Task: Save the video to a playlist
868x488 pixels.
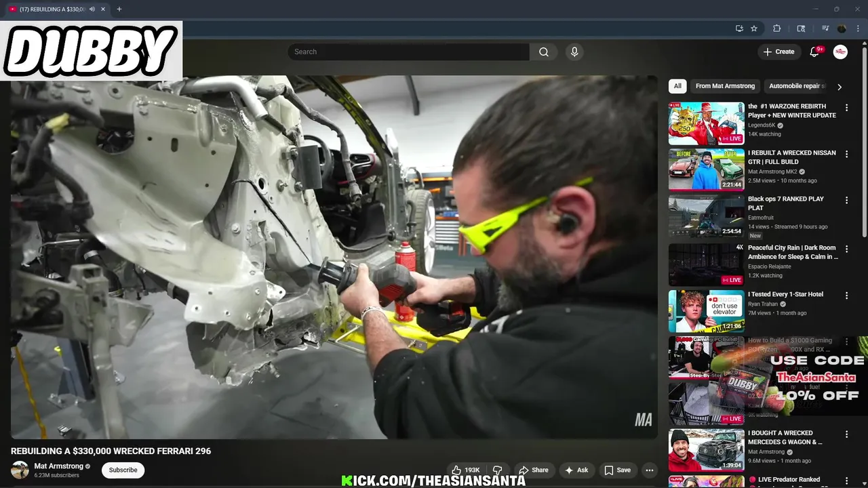Action: coord(617,470)
